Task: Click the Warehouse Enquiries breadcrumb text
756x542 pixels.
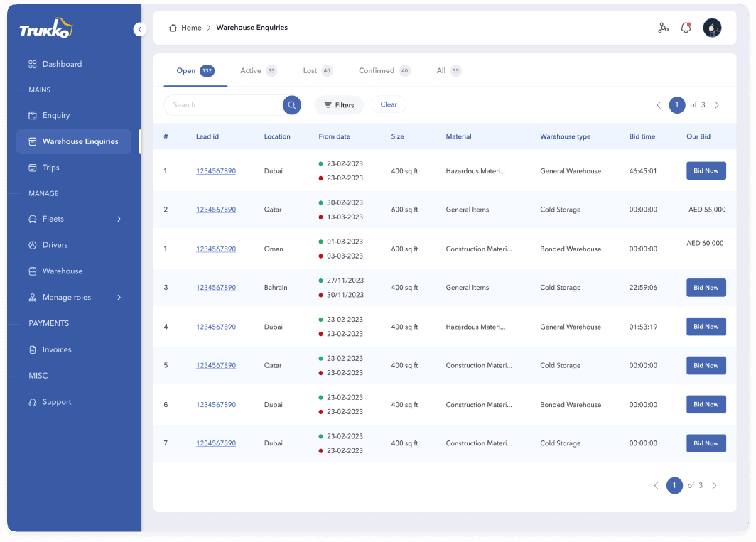Action: click(x=252, y=28)
